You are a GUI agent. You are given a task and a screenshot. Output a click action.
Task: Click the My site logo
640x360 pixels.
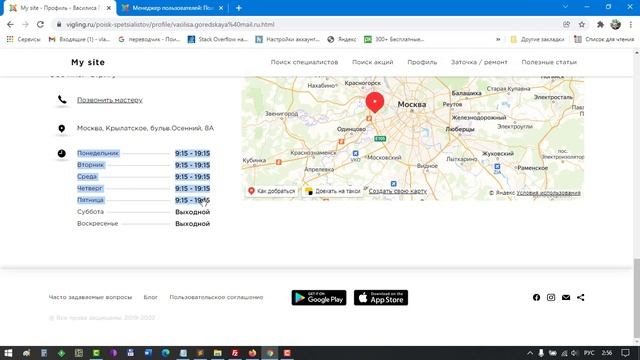pyautogui.click(x=88, y=62)
